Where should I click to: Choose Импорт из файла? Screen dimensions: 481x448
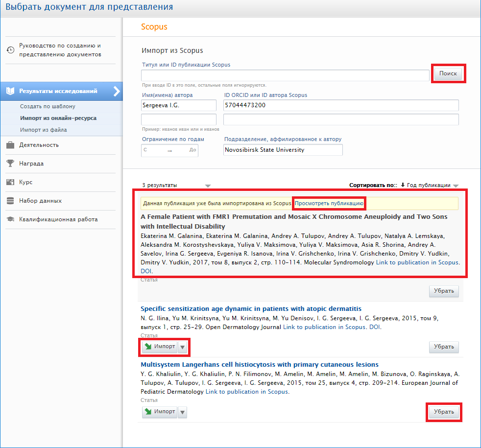point(44,130)
